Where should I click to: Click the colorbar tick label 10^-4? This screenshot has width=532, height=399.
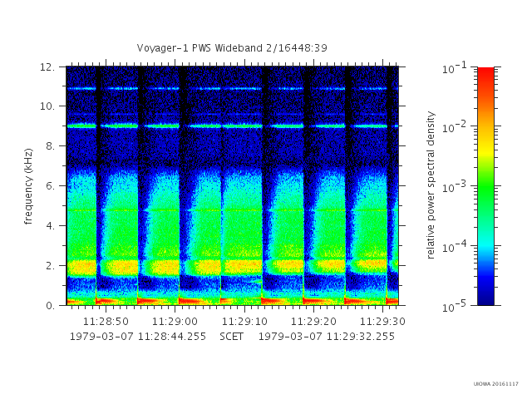(x=454, y=247)
